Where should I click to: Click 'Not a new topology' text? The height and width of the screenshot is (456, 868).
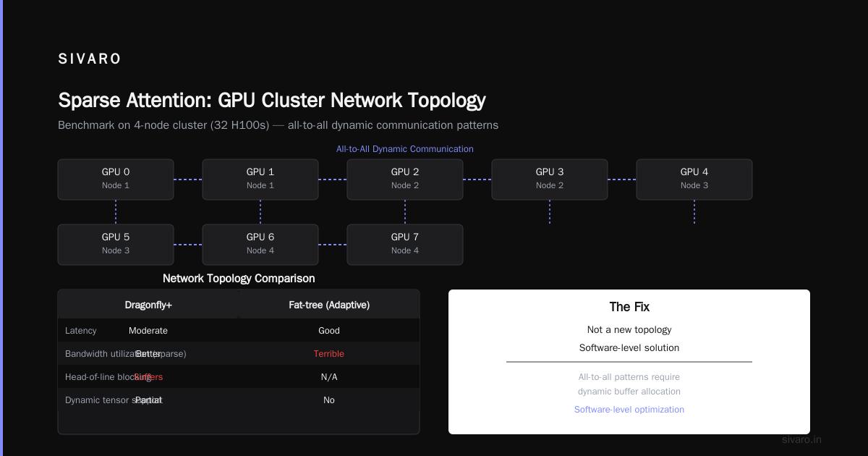tap(629, 330)
